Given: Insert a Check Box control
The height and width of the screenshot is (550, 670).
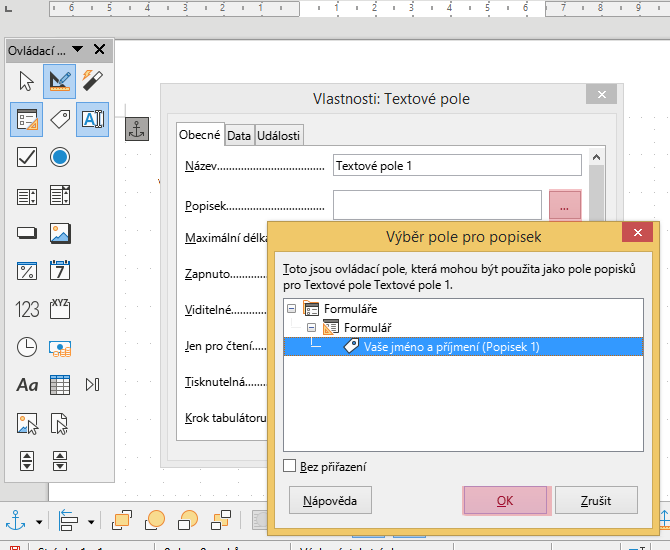Looking at the screenshot, I should coord(26,157).
